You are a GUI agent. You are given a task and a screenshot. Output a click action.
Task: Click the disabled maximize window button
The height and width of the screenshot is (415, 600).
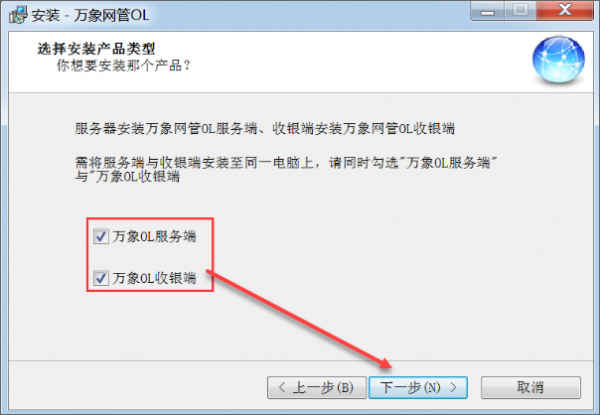520,11
